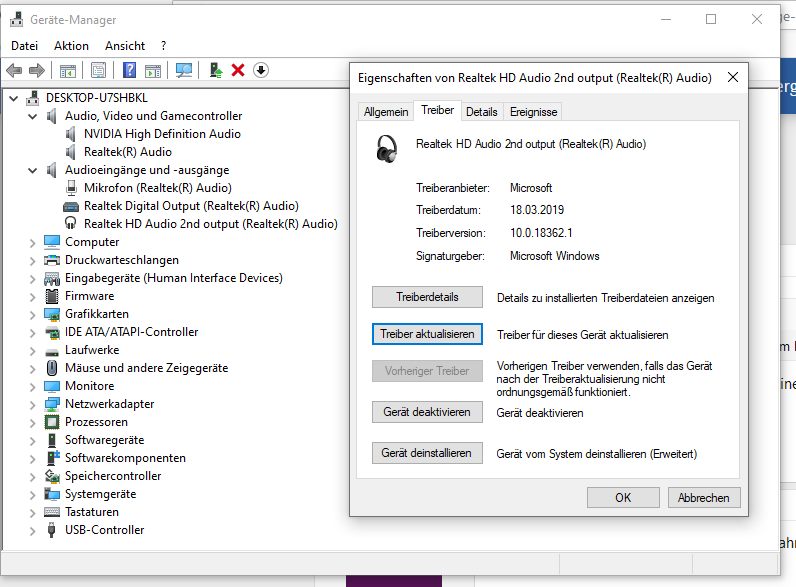Expand the Monitore category
796x587 pixels.
(32, 387)
